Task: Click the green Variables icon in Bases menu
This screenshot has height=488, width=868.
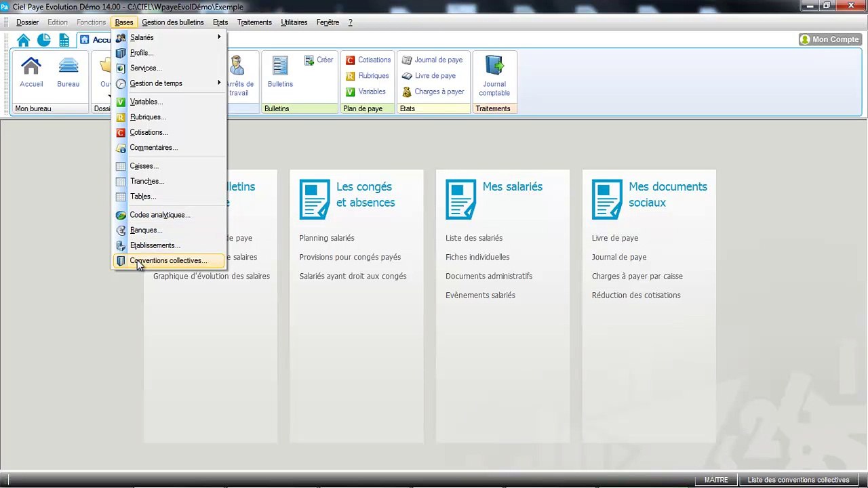Action: tap(121, 102)
